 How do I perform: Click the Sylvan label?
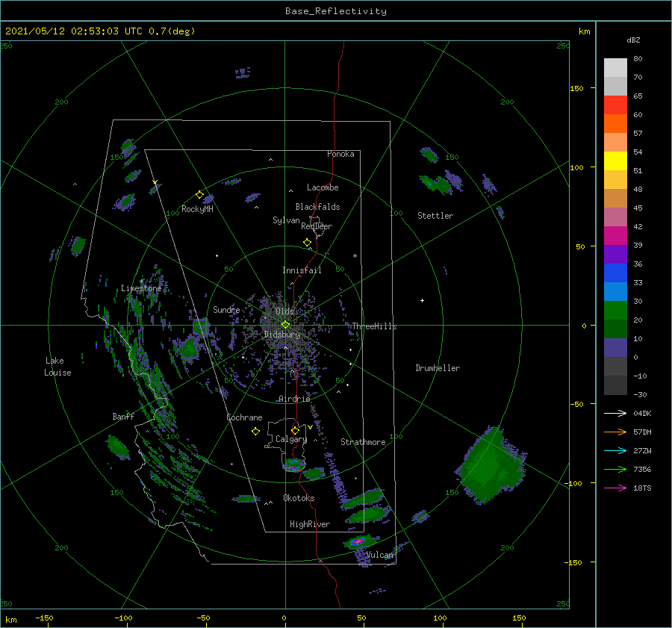(286, 220)
